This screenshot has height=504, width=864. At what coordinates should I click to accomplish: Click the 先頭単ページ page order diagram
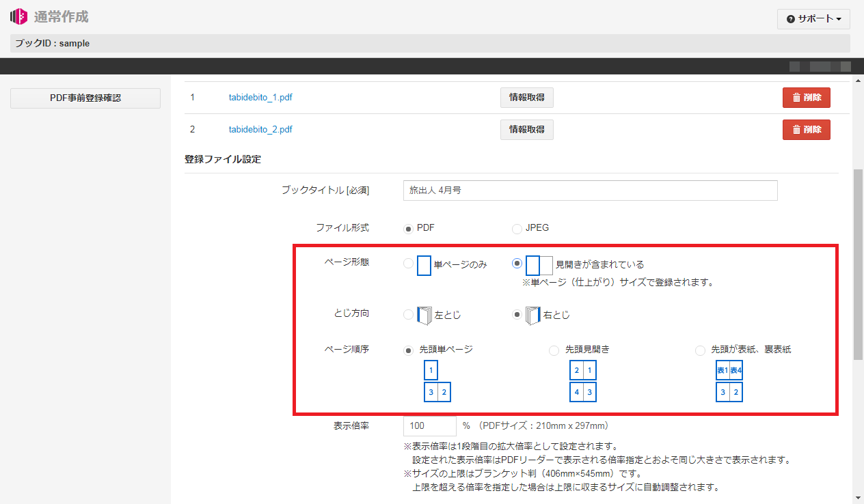pos(437,382)
